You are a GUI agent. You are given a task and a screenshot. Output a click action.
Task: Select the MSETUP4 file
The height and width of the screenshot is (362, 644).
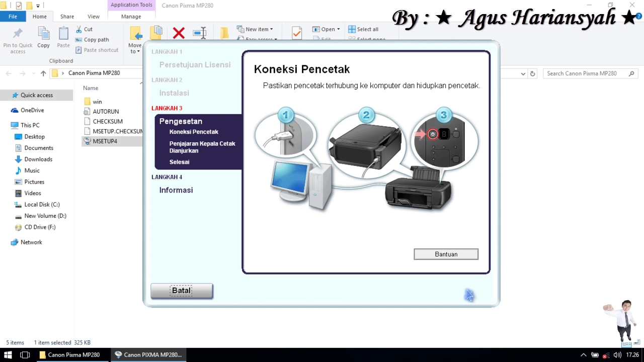pyautogui.click(x=105, y=141)
